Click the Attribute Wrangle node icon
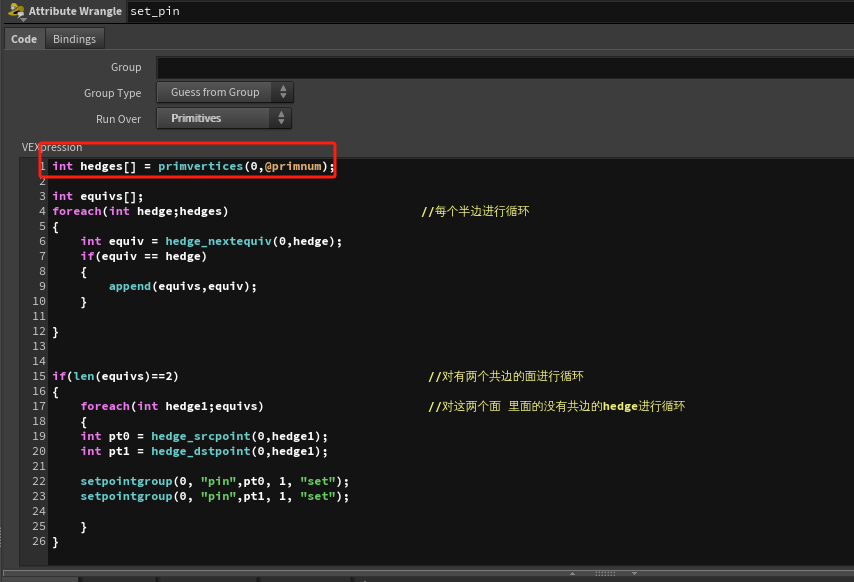854x582 pixels. [15, 11]
